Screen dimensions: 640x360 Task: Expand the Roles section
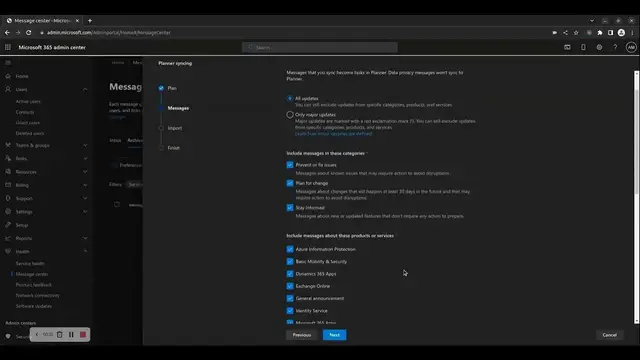click(x=85, y=158)
